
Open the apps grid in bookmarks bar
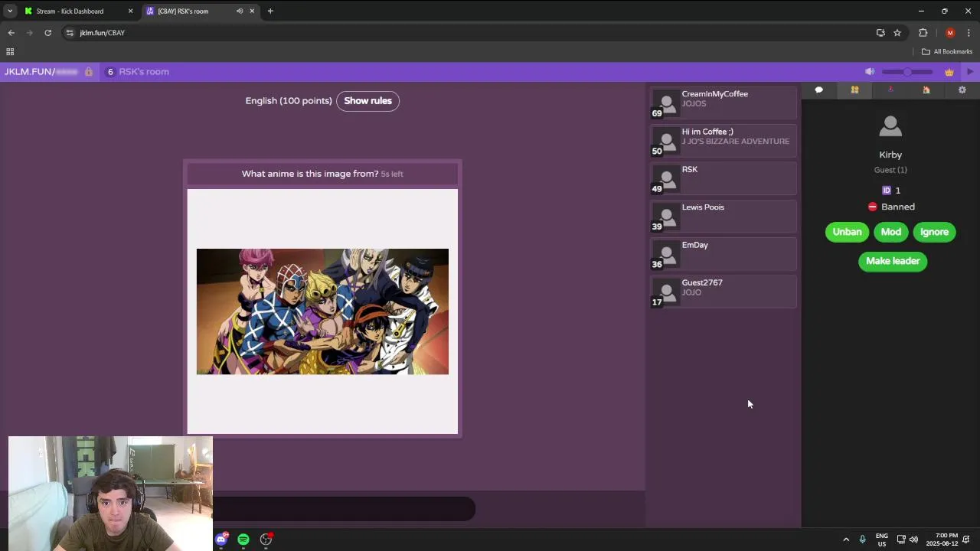(10, 52)
